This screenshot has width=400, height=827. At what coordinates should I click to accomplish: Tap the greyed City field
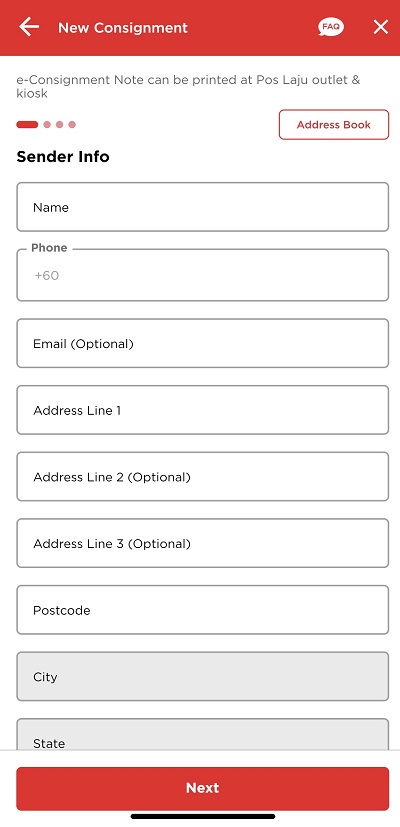[203, 677]
